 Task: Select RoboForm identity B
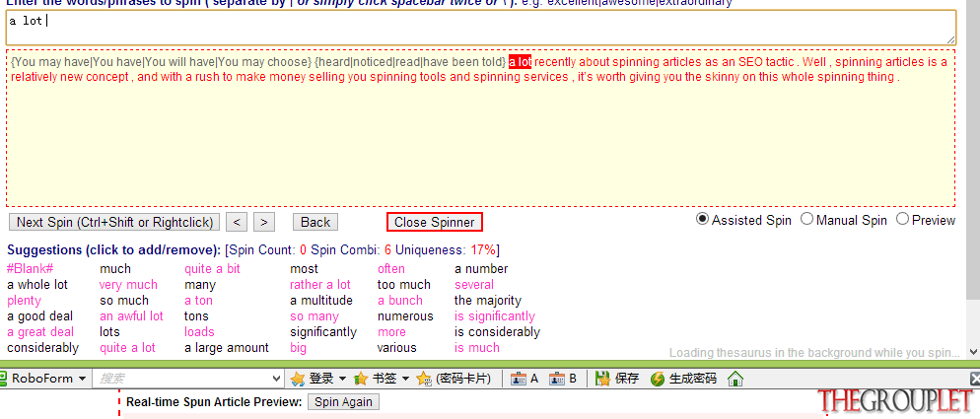coord(563,379)
